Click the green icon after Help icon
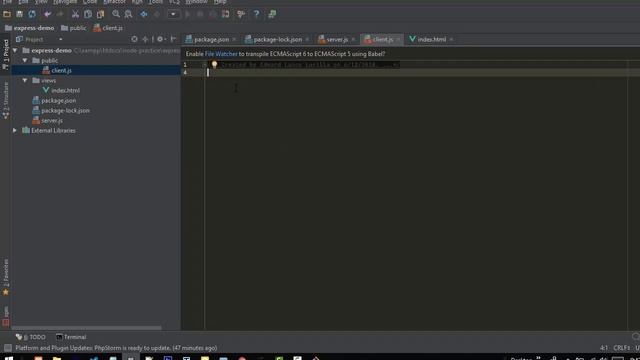 [x=272, y=14]
